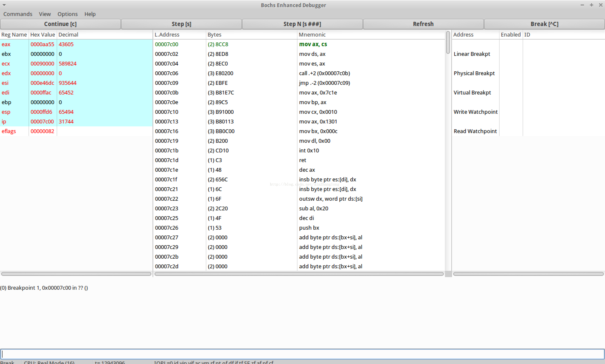Click the L.Address column header
The image size is (605, 364).
179,35
